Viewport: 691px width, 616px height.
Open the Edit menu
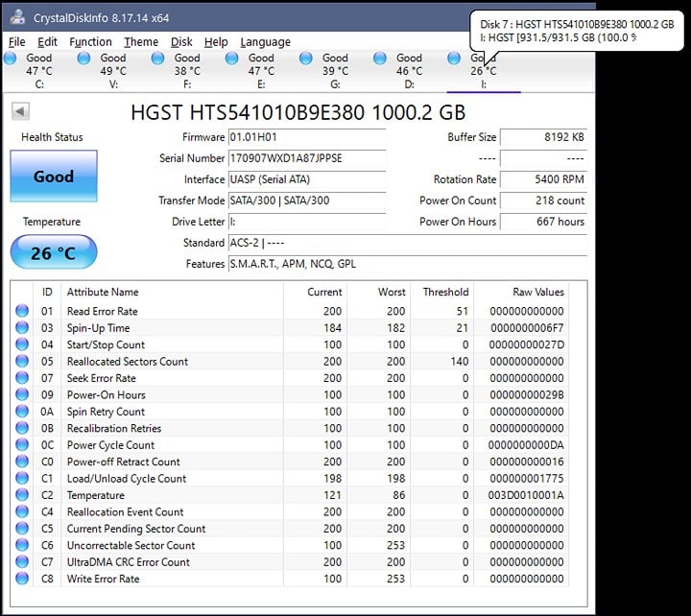point(47,42)
